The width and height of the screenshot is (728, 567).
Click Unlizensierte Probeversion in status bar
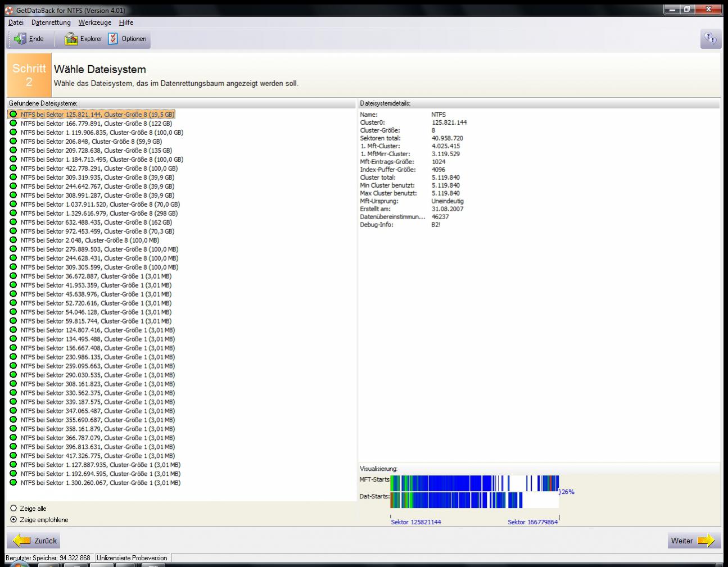(x=132, y=558)
